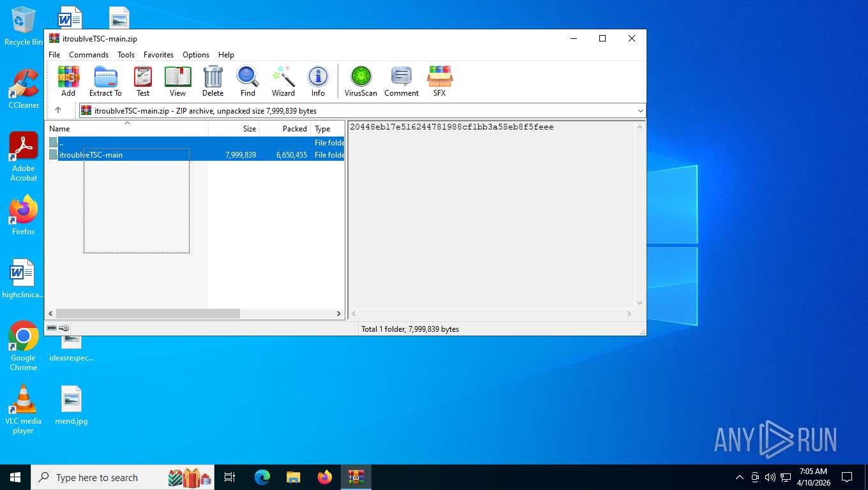Image resolution: width=868 pixels, height=490 pixels.
Task: Open the notification center icon
Action: pyautogui.click(x=847, y=477)
